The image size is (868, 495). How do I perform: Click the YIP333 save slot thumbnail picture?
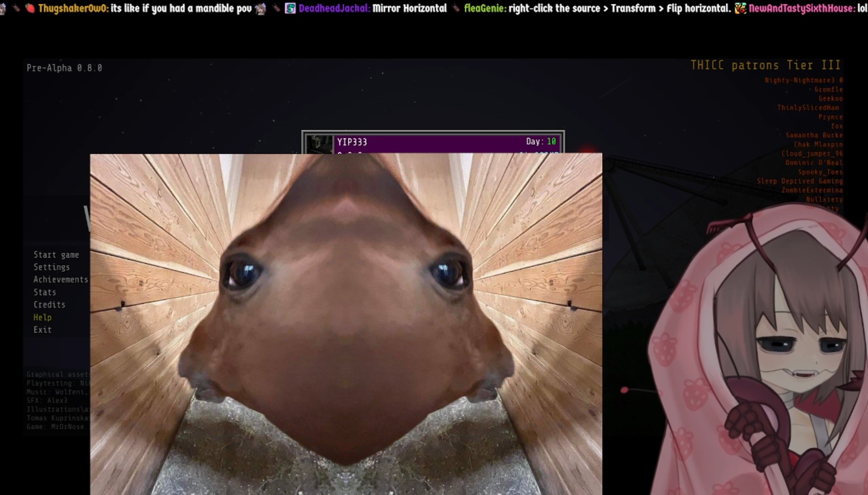click(x=319, y=144)
